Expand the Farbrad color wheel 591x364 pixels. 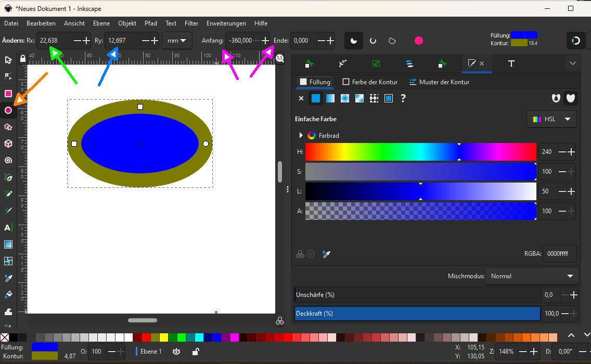pyautogui.click(x=301, y=135)
